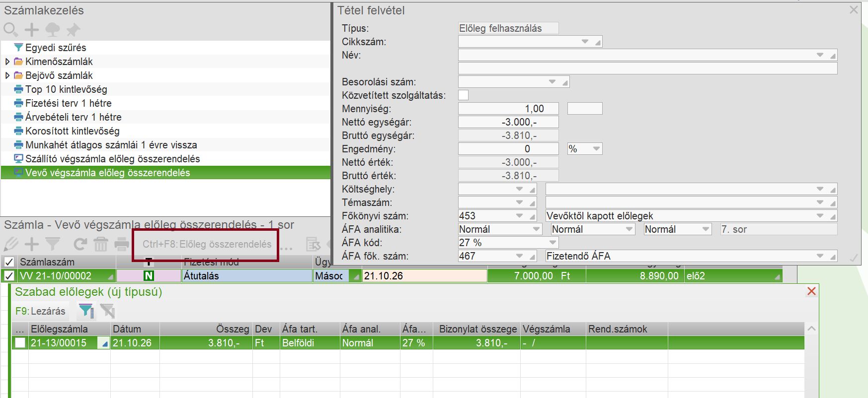Screen dimensions: 868x398
Task: Click the pin icon in Számlakezelés toolbar
Action: click(x=74, y=30)
